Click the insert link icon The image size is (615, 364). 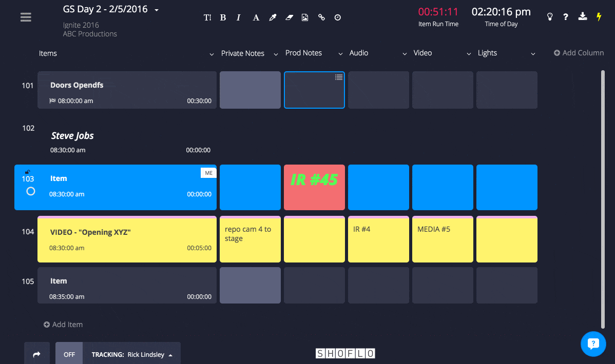(x=321, y=17)
